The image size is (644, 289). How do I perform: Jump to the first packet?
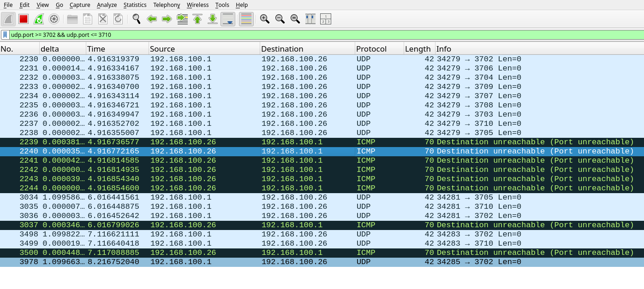[x=197, y=19]
